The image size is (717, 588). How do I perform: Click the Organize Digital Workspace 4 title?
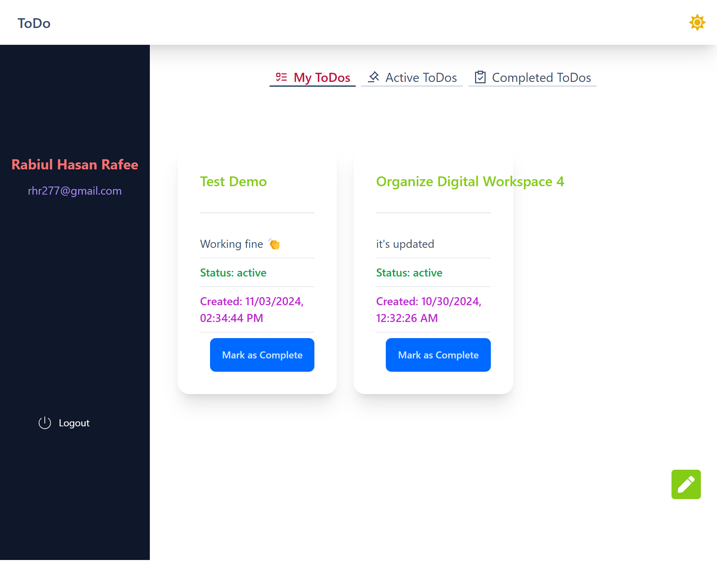[470, 182]
